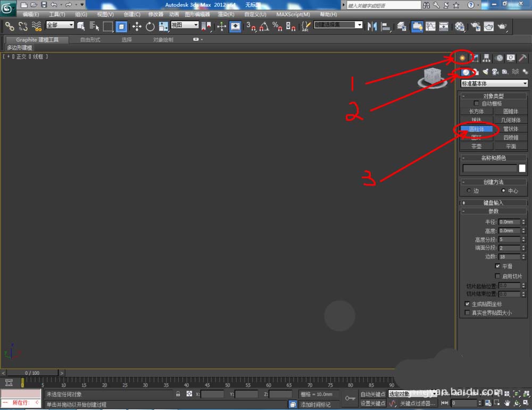
Task: Toggle Window/Crossing selection mode
Action: pos(121,27)
